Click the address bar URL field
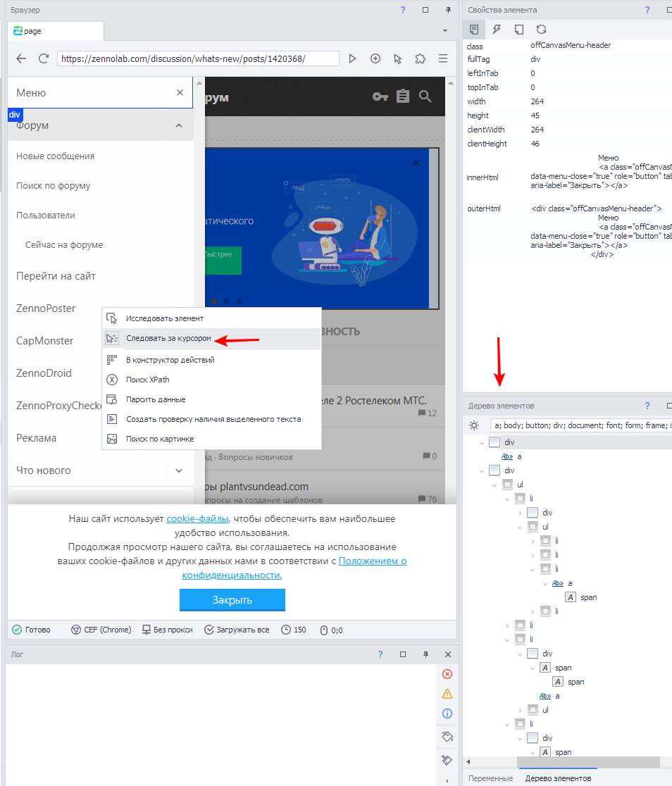 tap(198, 58)
